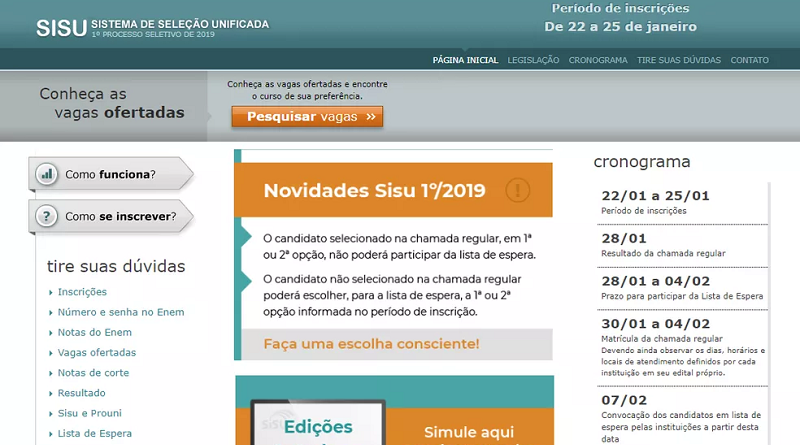Open the Inscrições help link
Screen dimensions: 800x445
(82, 292)
